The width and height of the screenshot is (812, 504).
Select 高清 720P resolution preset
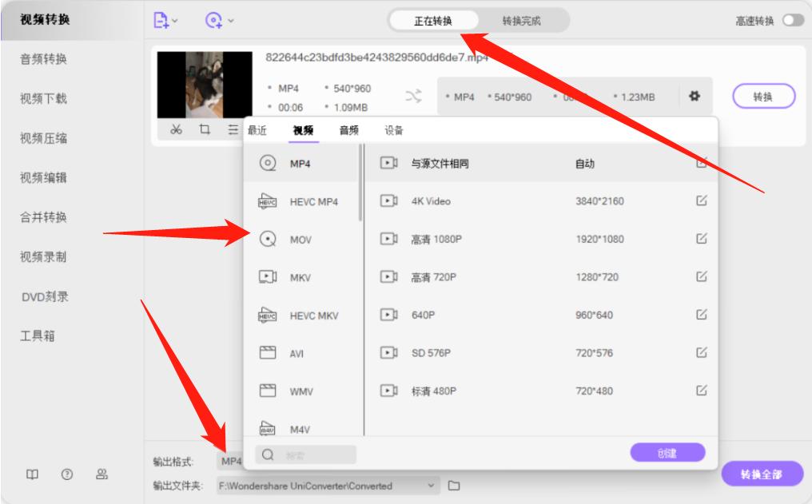pos(542,277)
